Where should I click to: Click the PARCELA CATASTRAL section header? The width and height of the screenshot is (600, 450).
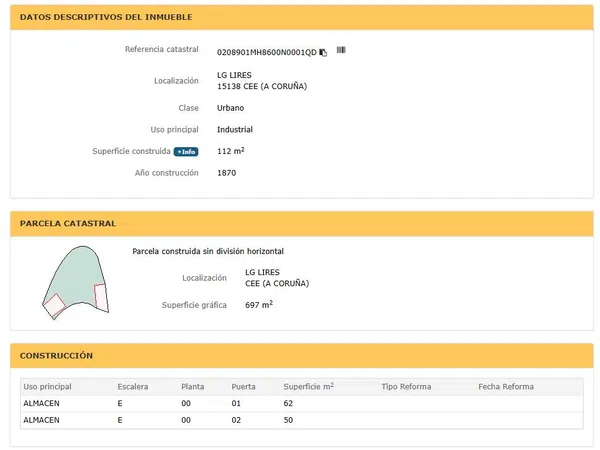point(68,223)
